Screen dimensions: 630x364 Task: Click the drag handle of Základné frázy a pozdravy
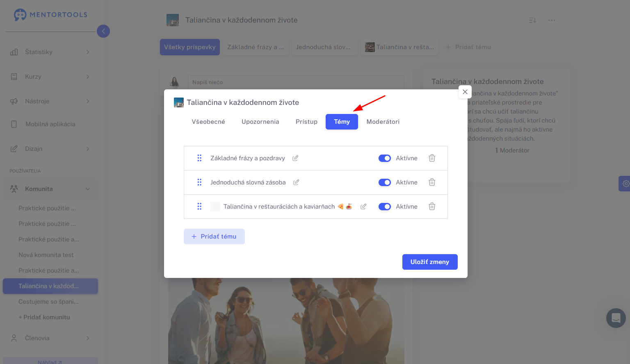coord(199,158)
